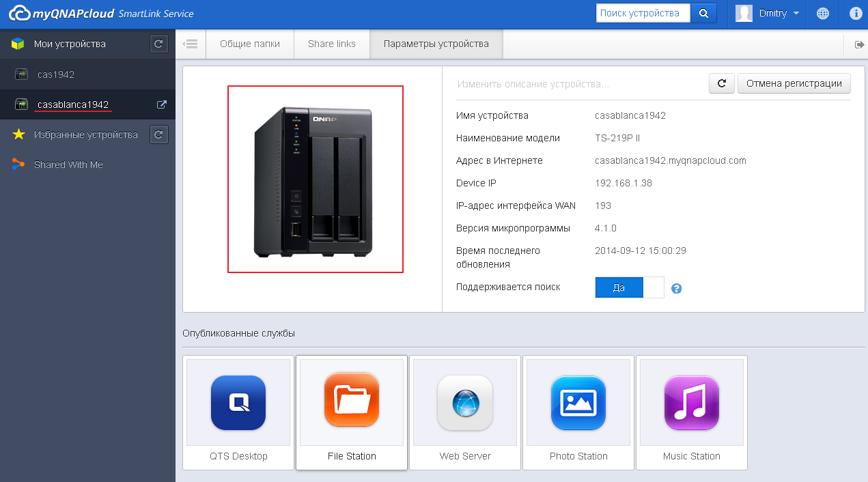Refresh device details button
This screenshot has width=868, height=482.
(x=722, y=83)
